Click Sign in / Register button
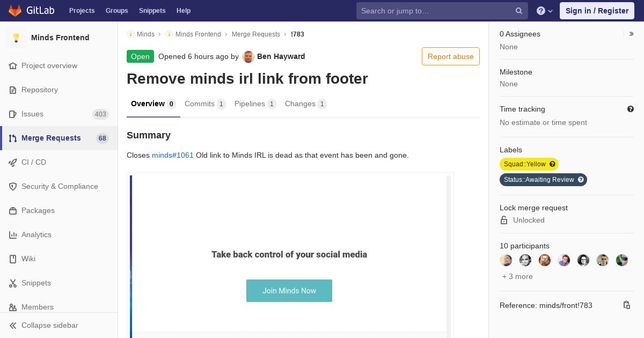The width and height of the screenshot is (644, 338). click(x=597, y=11)
